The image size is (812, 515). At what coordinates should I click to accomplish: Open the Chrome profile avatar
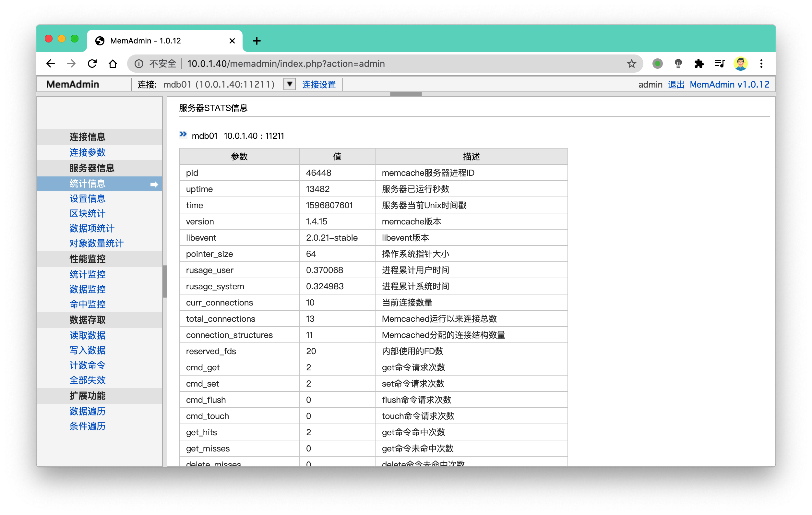click(741, 64)
